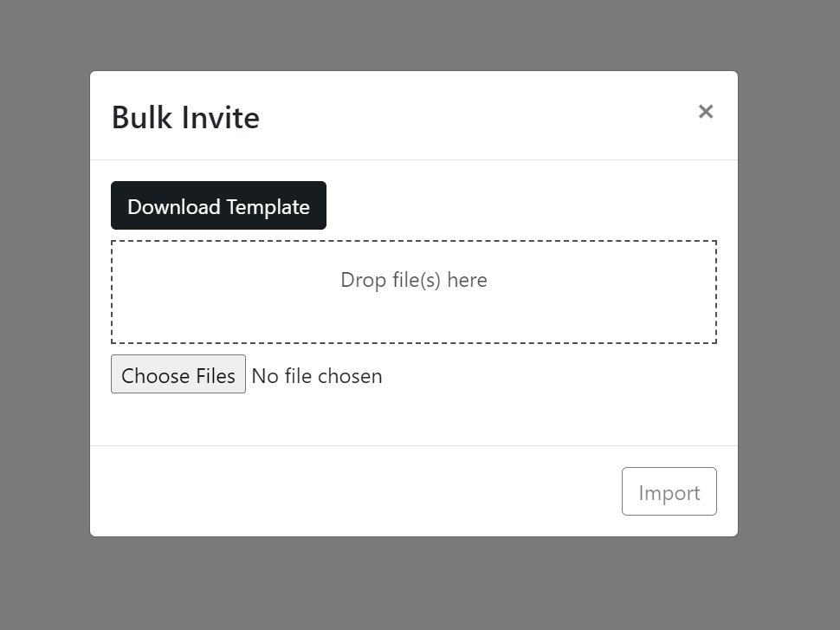Click blank body area below Choose Files
The width and height of the screenshot is (840, 630).
coord(414,420)
